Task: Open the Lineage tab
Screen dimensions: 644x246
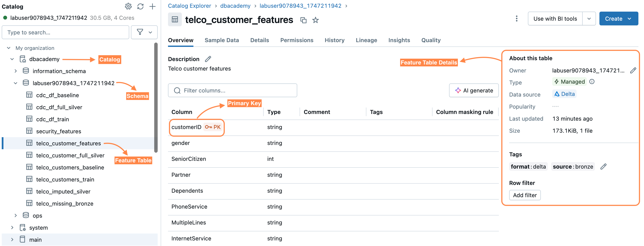Action: [366, 40]
